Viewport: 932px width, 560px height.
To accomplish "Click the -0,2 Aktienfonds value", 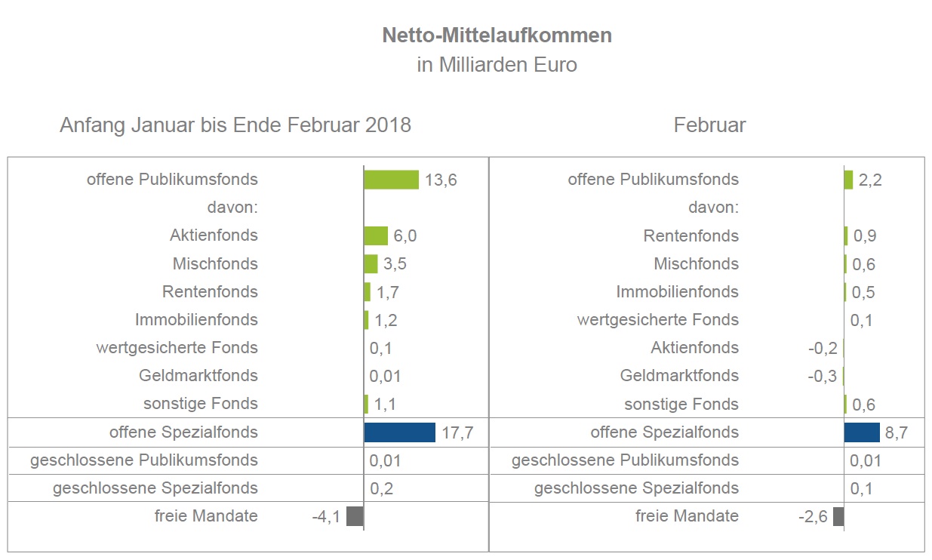I will click(x=823, y=348).
